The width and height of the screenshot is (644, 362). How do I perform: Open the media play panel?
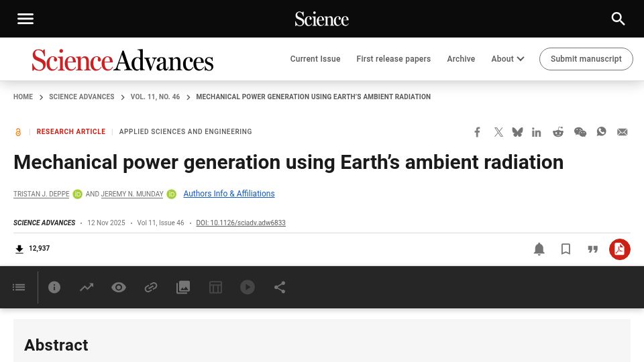click(x=248, y=288)
